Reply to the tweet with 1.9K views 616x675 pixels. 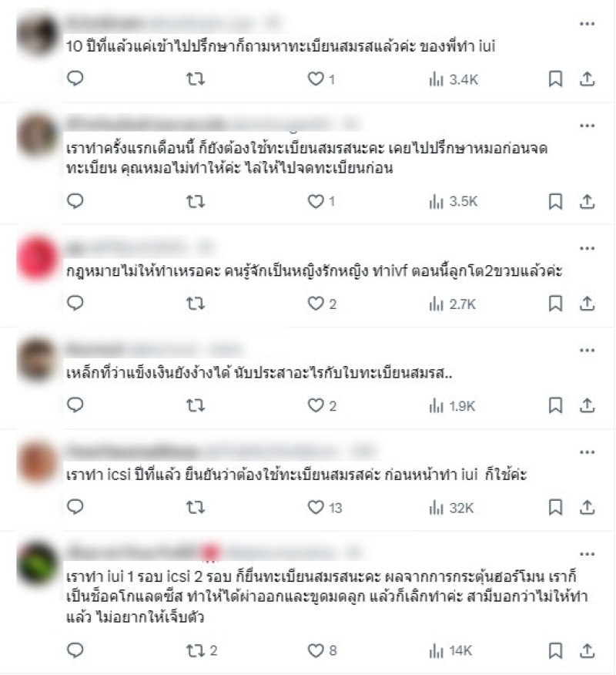pos(75,405)
